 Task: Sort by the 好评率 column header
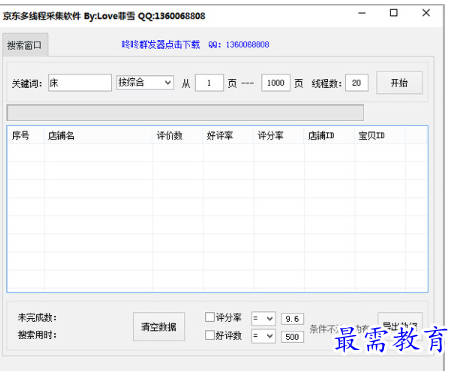coord(228,135)
